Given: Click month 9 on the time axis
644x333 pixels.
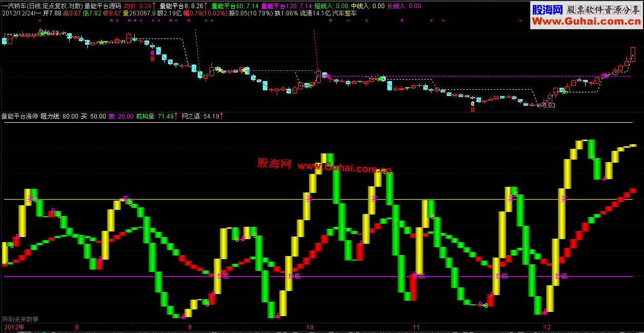Looking at the screenshot, I should tap(189, 327).
